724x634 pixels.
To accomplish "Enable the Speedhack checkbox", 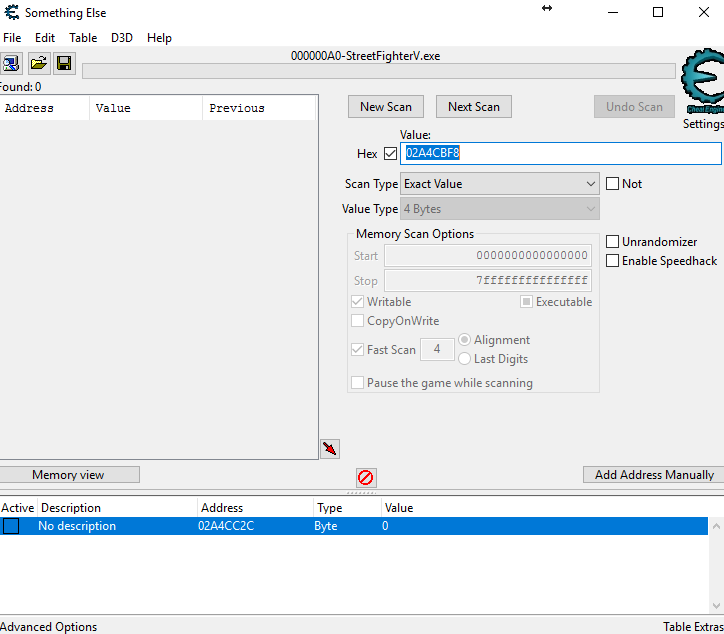I will point(613,261).
